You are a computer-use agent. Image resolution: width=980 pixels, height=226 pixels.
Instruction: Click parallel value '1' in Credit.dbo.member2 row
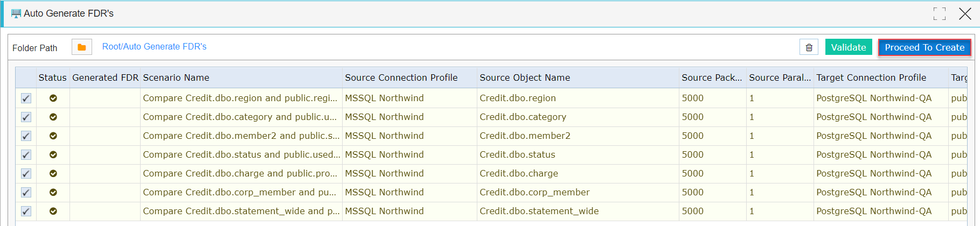tap(752, 136)
